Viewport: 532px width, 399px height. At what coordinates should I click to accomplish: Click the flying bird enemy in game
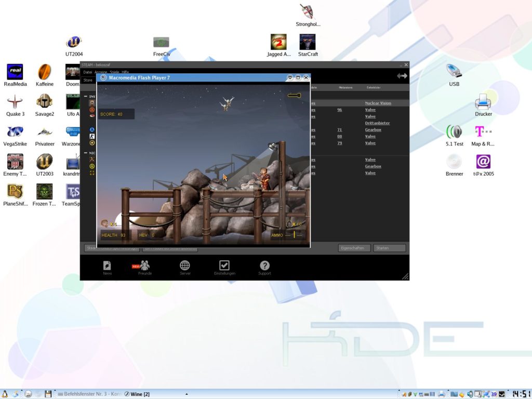(x=227, y=103)
